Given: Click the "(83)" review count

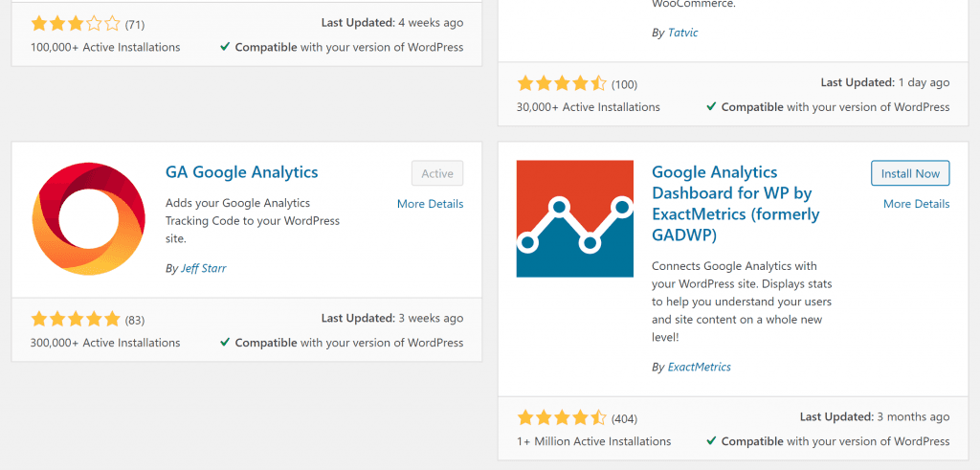Looking at the screenshot, I should coord(134,321).
